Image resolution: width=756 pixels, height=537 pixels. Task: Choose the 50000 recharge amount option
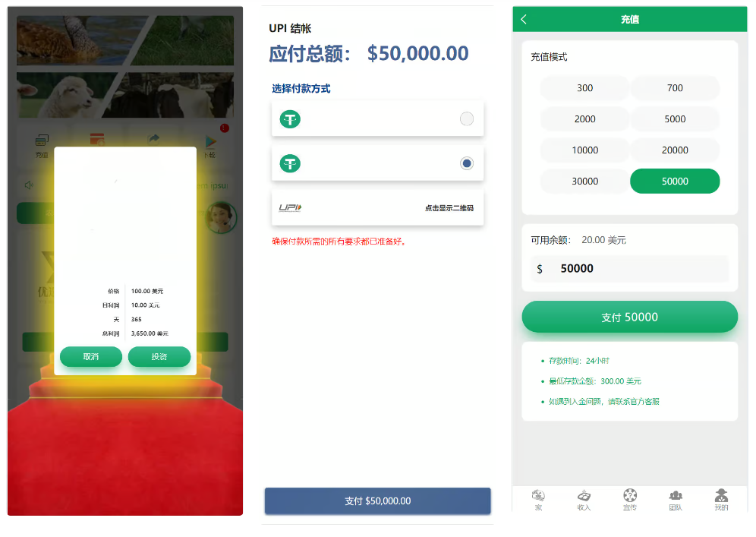click(675, 181)
